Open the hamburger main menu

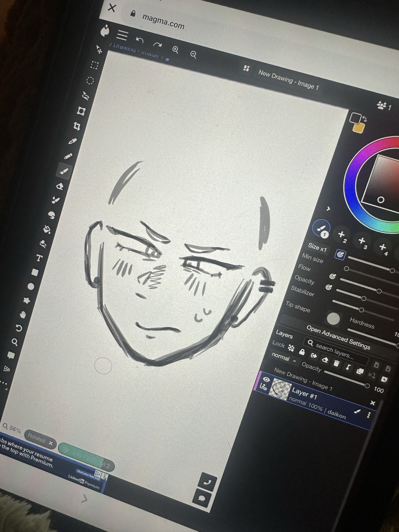[x=122, y=35]
